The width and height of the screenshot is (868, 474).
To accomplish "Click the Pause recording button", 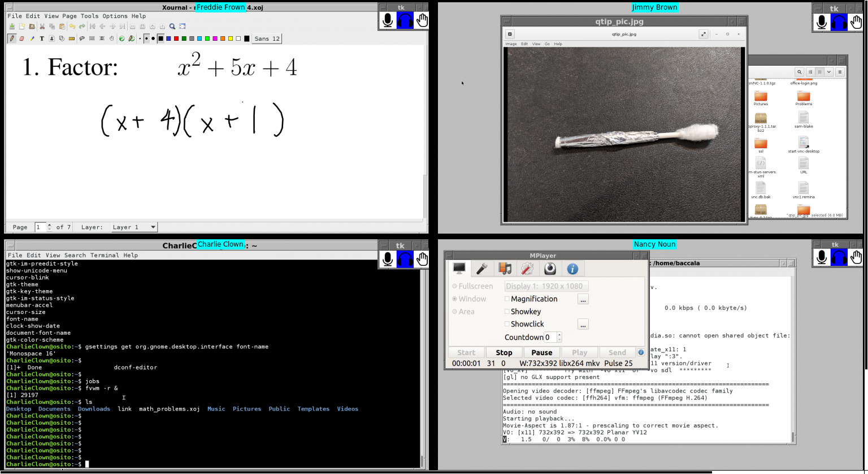I will tap(541, 352).
